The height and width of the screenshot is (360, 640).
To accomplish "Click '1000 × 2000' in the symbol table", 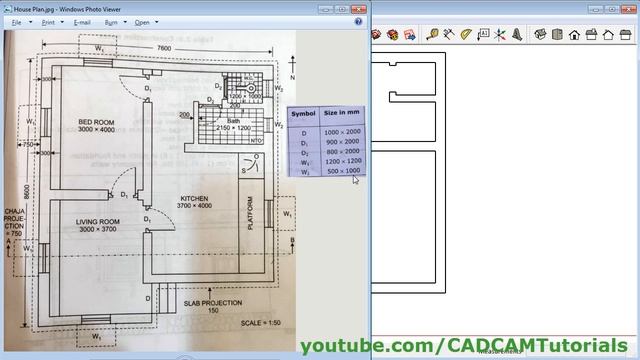I will click(342, 132).
